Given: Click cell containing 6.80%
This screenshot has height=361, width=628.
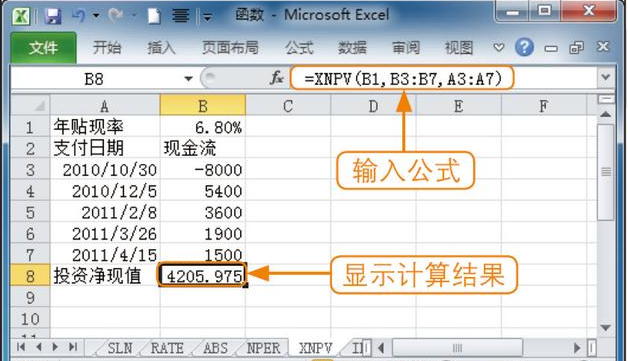Looking at the screenshot, I should coord(203,127).
